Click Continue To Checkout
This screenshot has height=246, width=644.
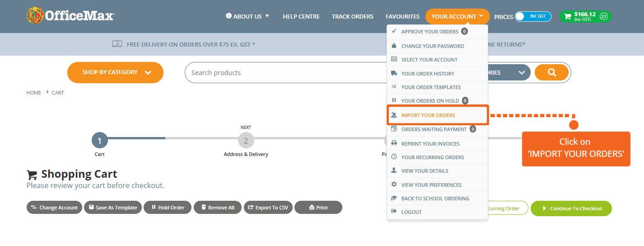pos(571,208)
